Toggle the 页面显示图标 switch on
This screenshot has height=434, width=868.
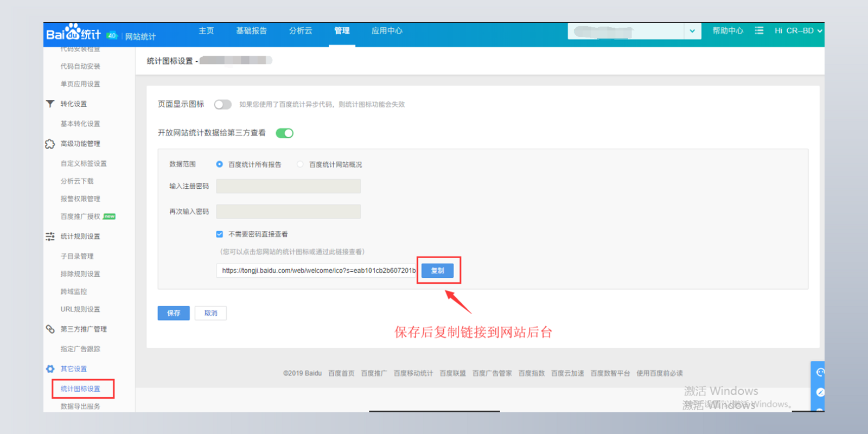click(222, 105)
